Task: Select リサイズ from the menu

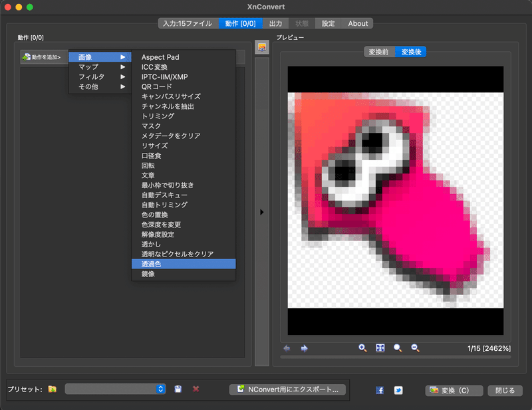Action: coord(184,146)
